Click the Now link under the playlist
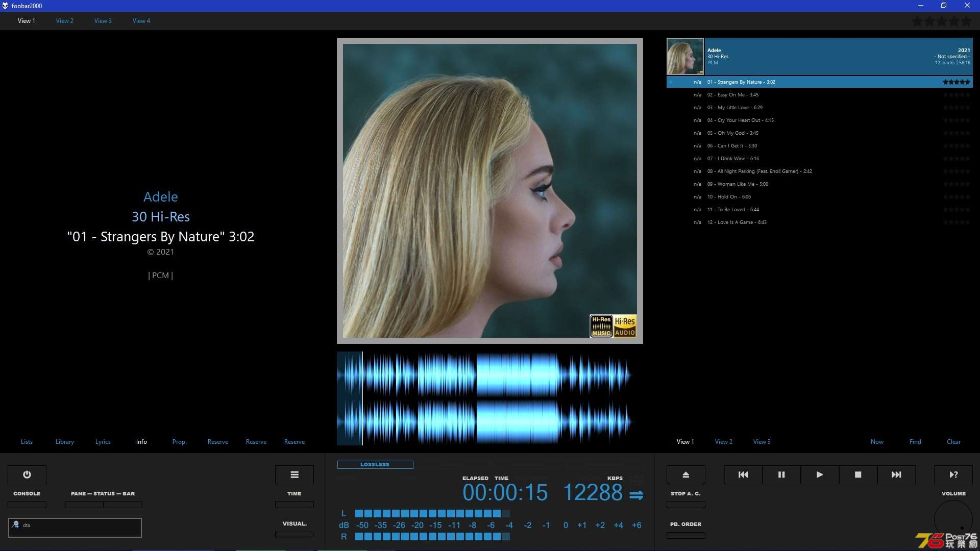980x551 pixels. click(877, 442)
